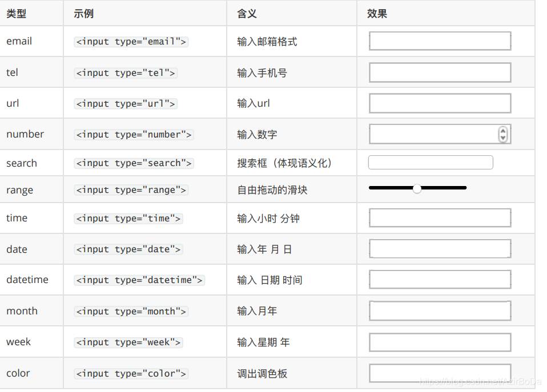Click the text 输入星期 年
547x392 pixels.
coord(263,342)
